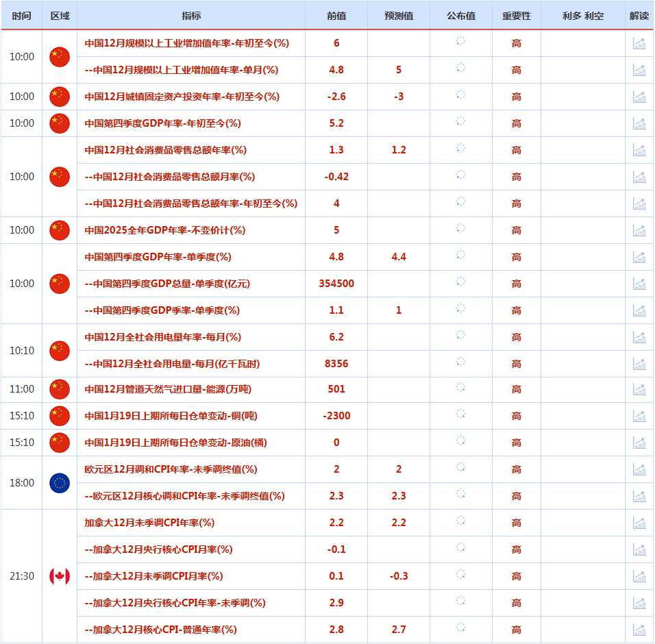Image resolution: width=655 pixels, height=644 pixels.
Task: Click previous value -2300 for 铜 仓单
Action: [x=336, y=416]
